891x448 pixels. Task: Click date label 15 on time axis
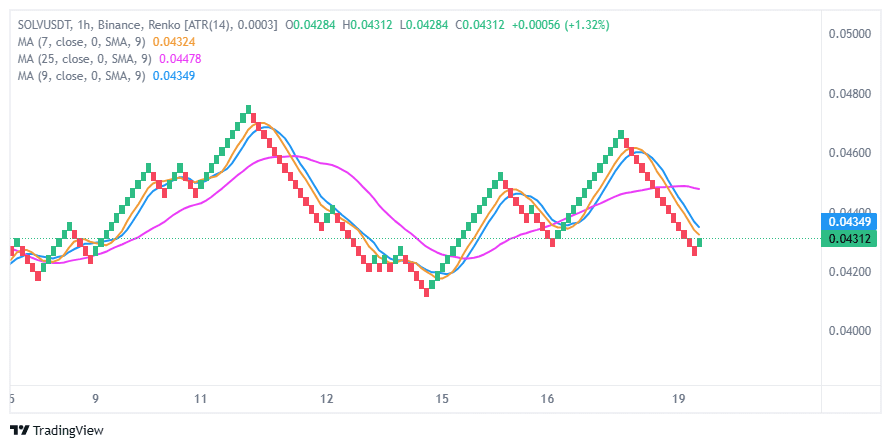tap(442, 399)
